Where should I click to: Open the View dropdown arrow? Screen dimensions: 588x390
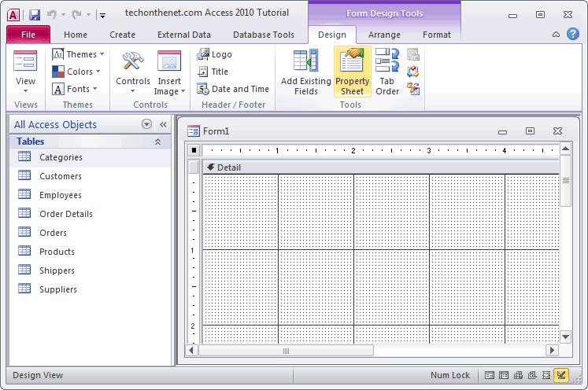click(x=25, y=90)
